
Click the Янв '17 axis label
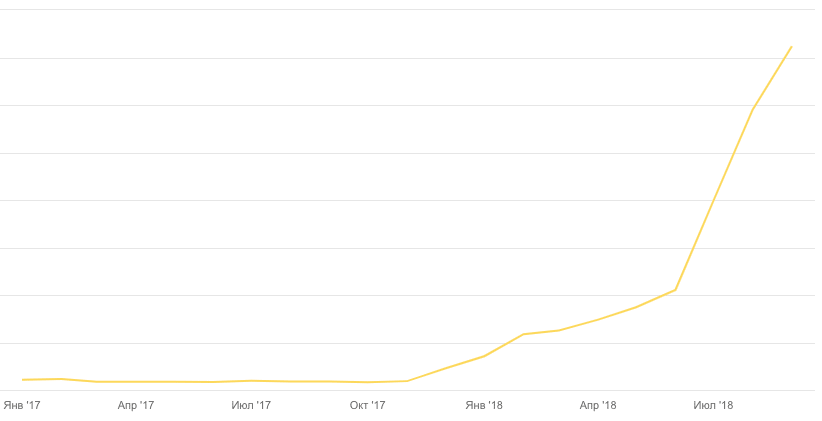(22, 405)
